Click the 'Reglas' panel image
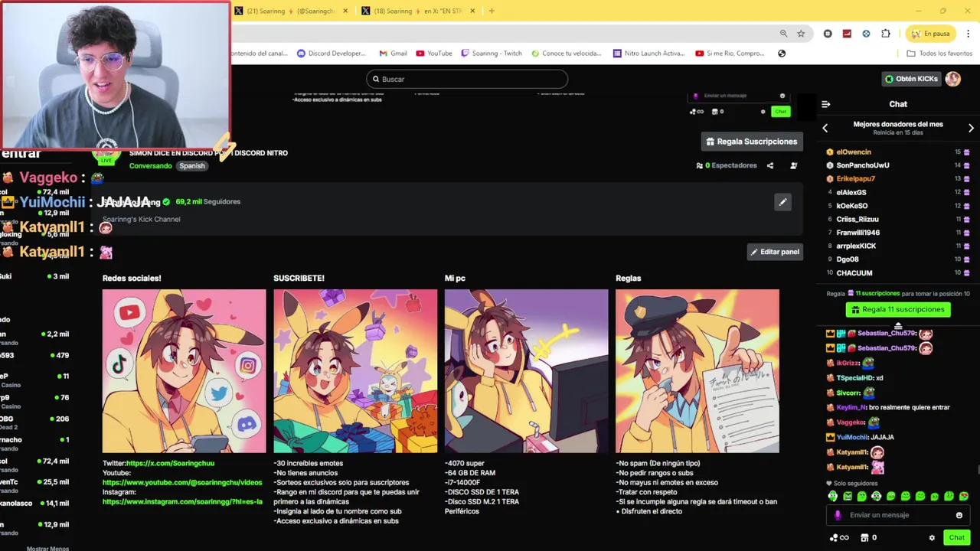The width and height of the screenshot is (980, 551). click(697, 371)
